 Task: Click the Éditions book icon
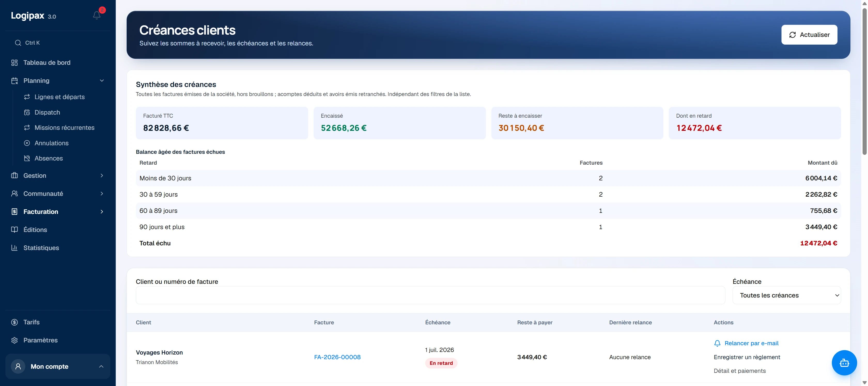coord(14,230)
